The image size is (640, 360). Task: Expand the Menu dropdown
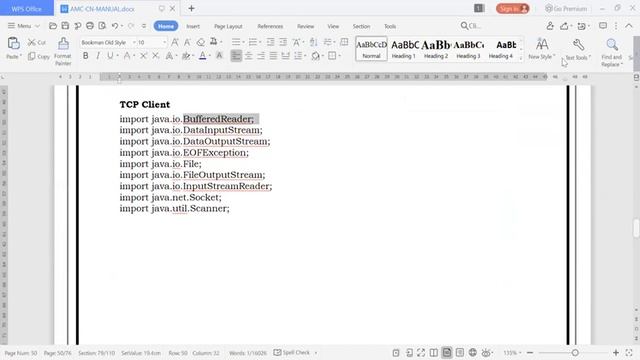[x=24, y=26]
